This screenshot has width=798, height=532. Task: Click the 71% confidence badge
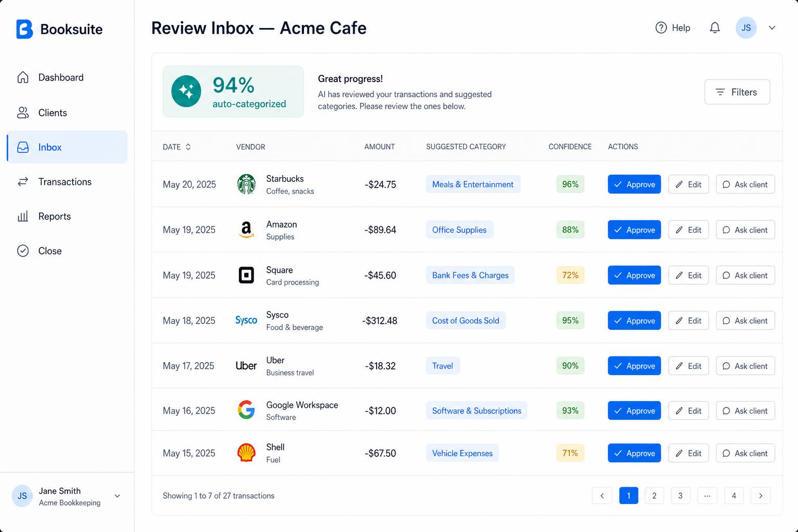(570, 453)
